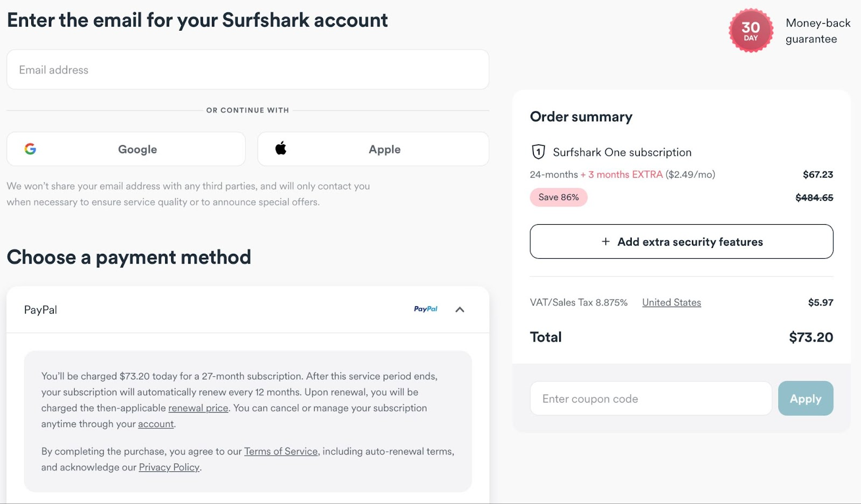
Task: Click the Email address field
Action: (247, 69)
